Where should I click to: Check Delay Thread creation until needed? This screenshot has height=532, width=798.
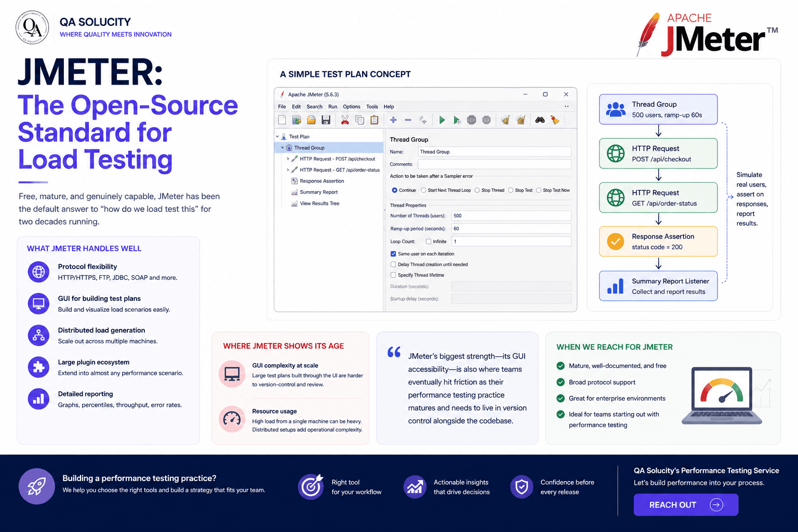point(393,264)
